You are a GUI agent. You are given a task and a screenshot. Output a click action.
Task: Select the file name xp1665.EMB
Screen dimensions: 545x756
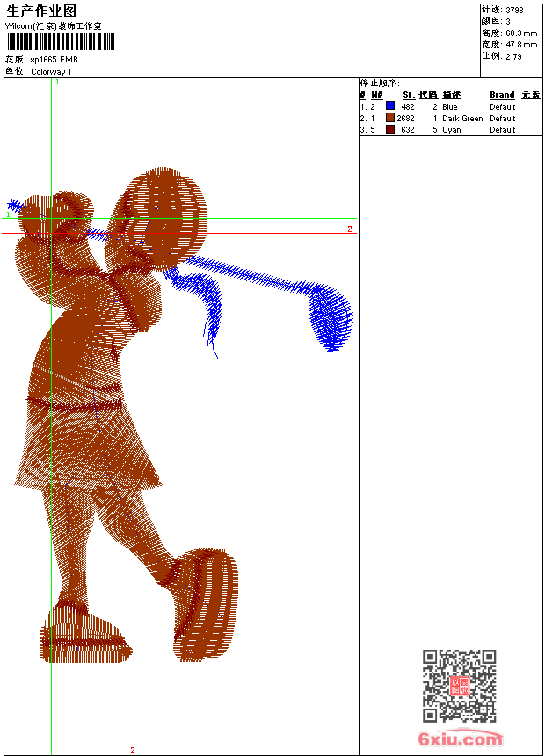point(54,60)
